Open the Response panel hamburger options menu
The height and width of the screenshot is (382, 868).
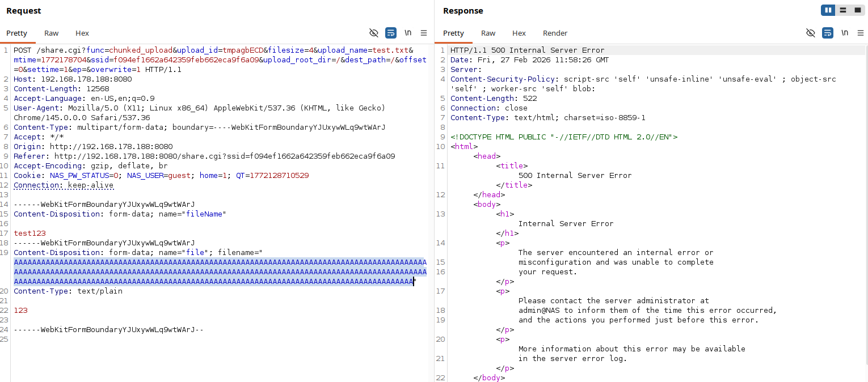click(861, 33)
